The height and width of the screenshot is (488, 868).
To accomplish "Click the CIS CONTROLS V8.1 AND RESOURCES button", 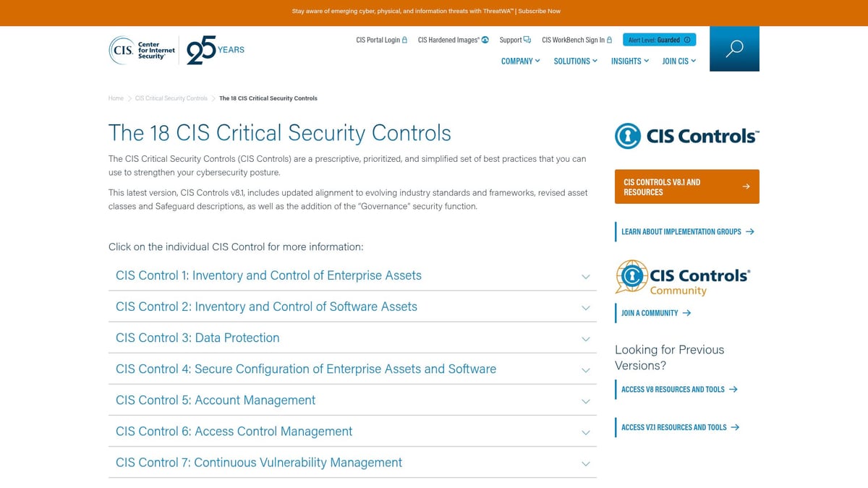I will point(686,187).
